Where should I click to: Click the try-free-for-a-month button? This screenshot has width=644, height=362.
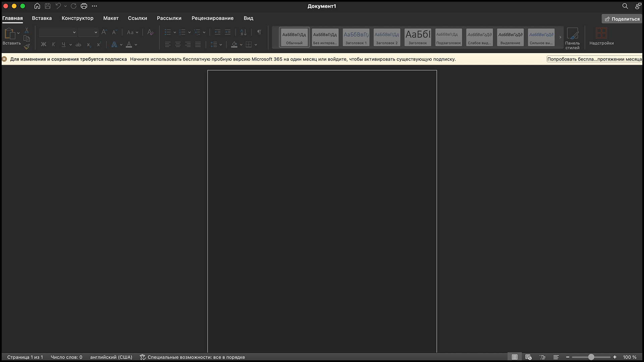pos(594,59)
